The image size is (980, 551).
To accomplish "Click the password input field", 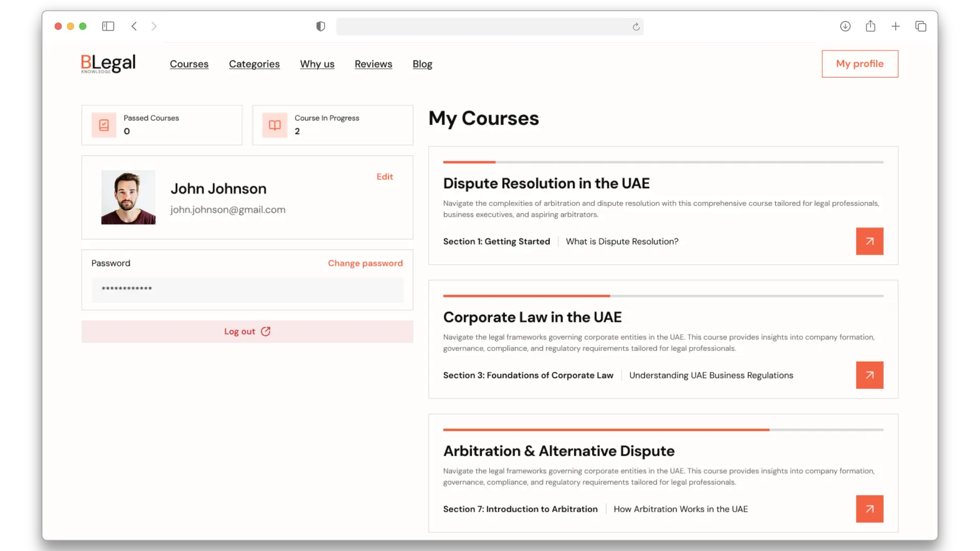I will click(247, 289).
